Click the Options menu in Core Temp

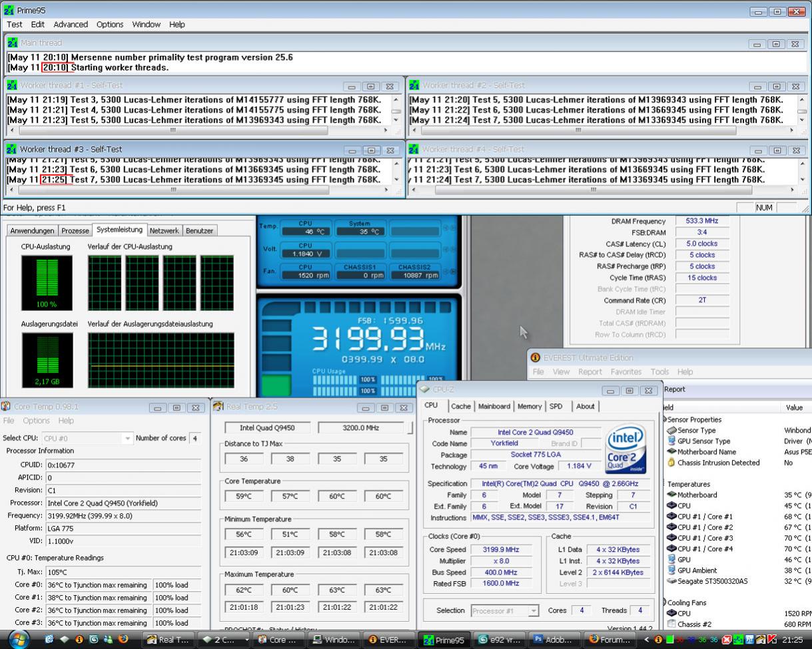coord(36,421)
